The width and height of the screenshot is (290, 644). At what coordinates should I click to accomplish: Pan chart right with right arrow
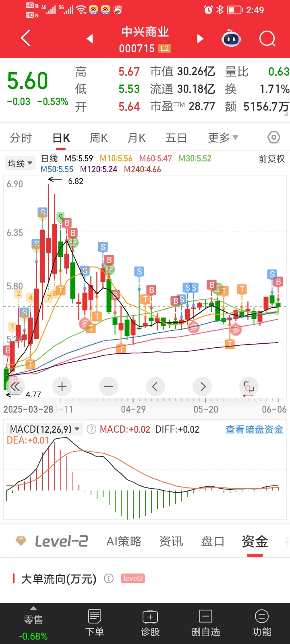click(x=203, y=387)
